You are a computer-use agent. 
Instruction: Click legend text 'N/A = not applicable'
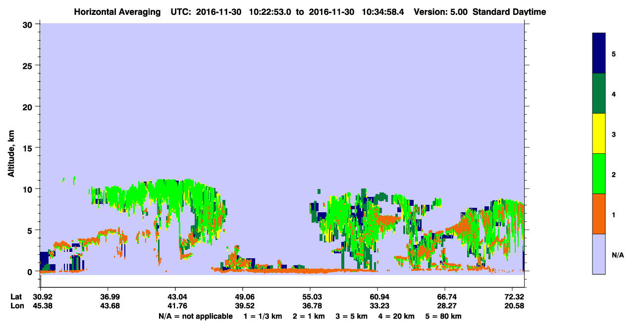(x=196, y=316)
